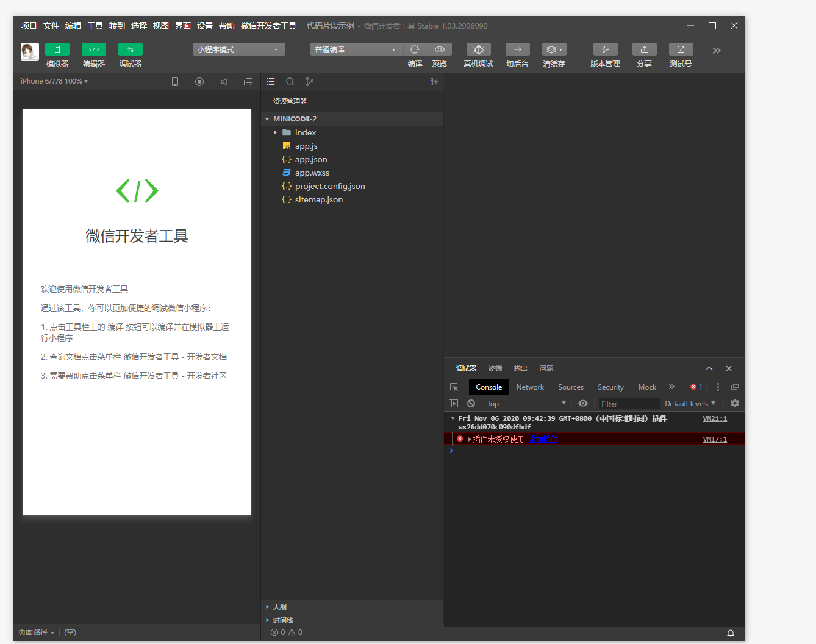Switch to the Network tab
The image size is (816, 644).
(x=530, y=387)
